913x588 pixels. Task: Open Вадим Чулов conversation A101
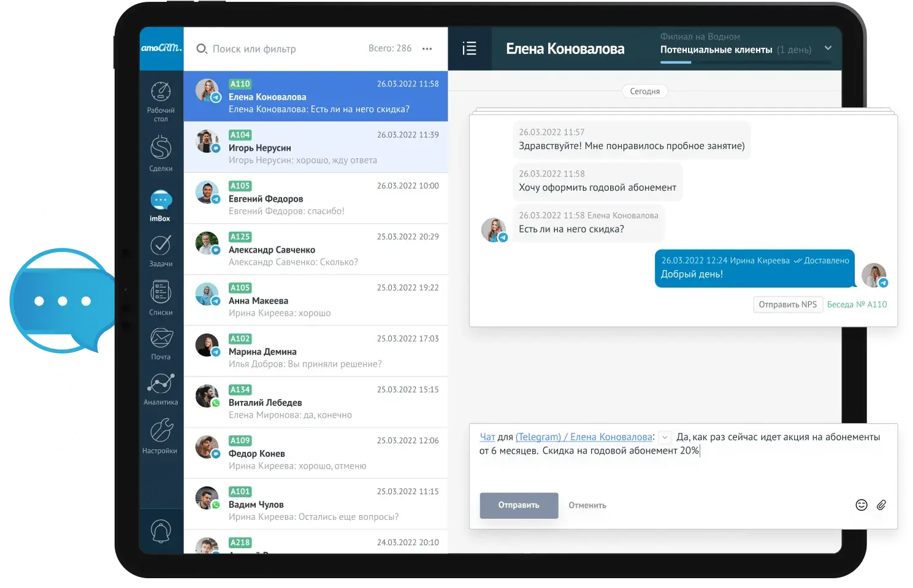(316, 503)
